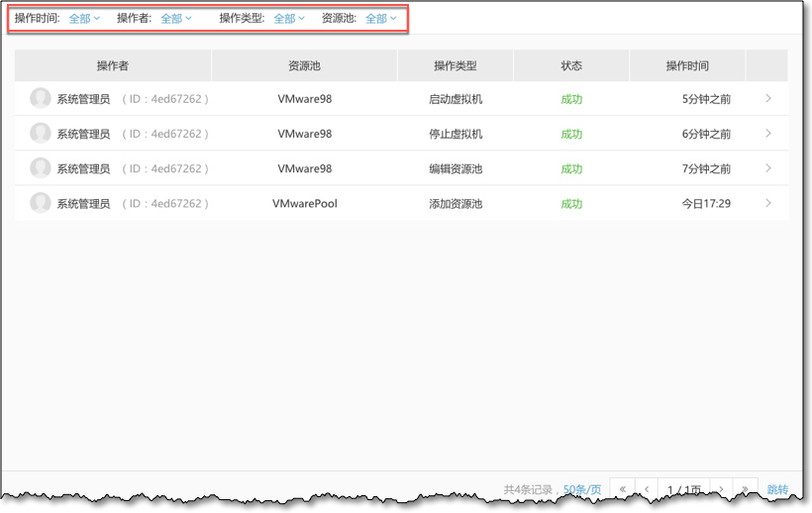Click the 启动虚拟机 operation type cell
Viewport: 812px width, 513px height.
coord(456,99)
